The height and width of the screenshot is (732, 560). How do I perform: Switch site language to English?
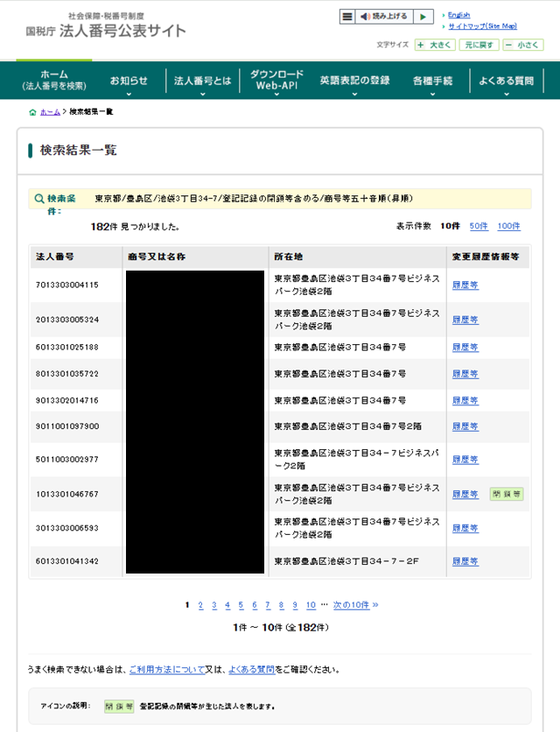[459, 15]
